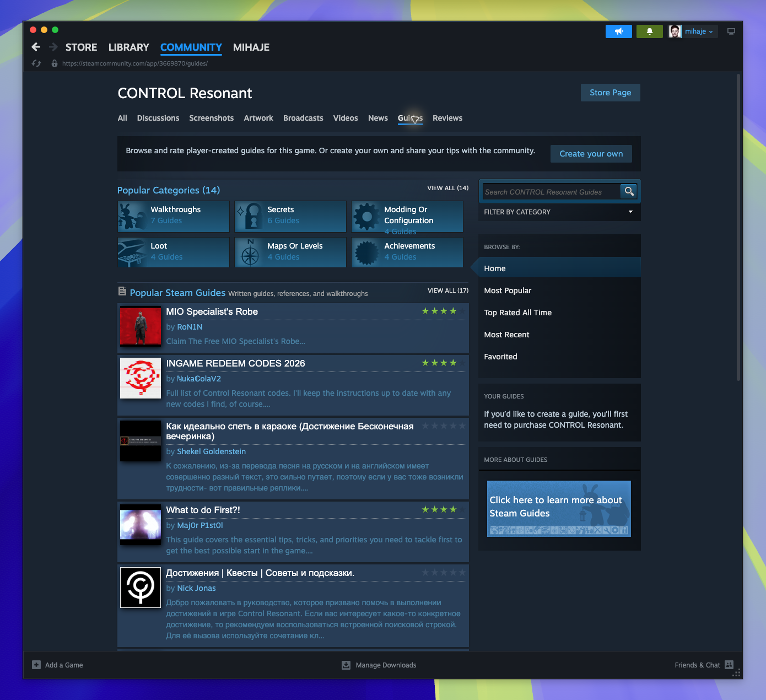The height and width of the screenshot is (700, 766).
Task: Open author RoN1N's profile link
Action: click(190, 327)
